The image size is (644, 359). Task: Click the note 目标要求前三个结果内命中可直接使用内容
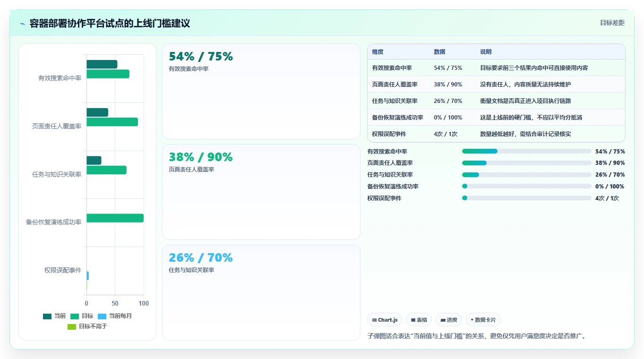coord(534,68)
